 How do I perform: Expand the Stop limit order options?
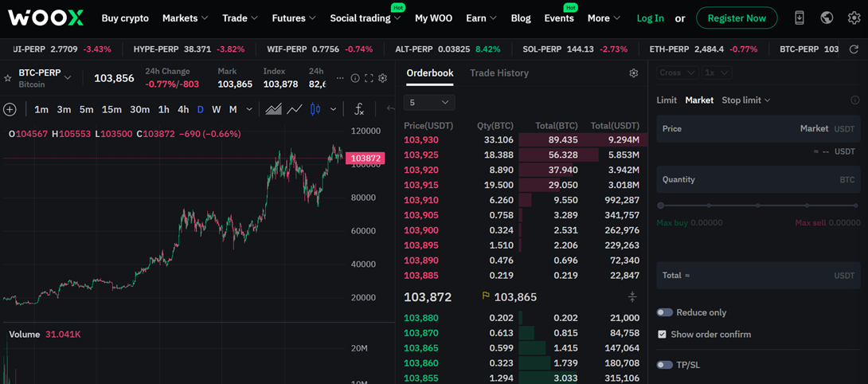(x=745, y=100)
